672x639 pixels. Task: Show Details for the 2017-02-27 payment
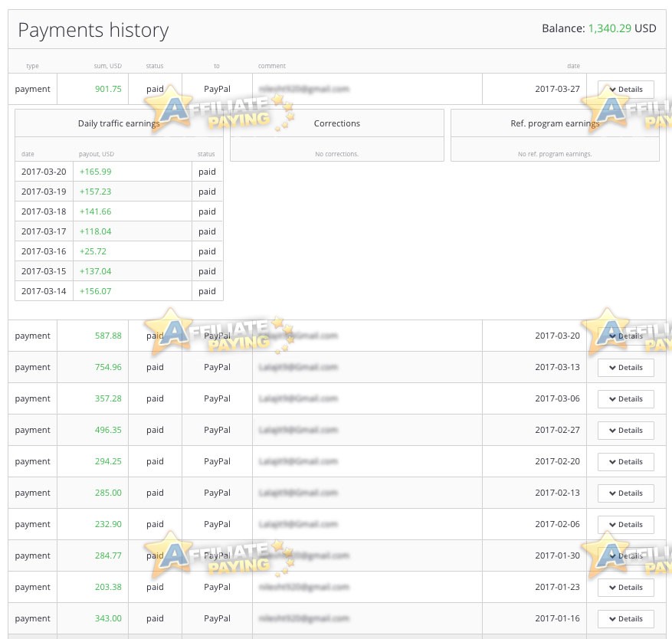[x=626, y=431]
